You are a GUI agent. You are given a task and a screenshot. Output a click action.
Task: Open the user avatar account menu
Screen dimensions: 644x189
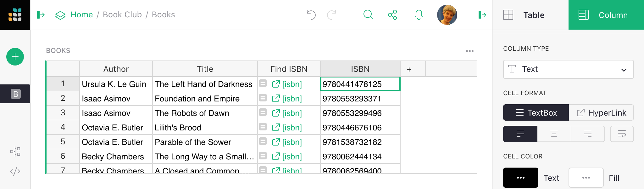(x=447, y=15)
